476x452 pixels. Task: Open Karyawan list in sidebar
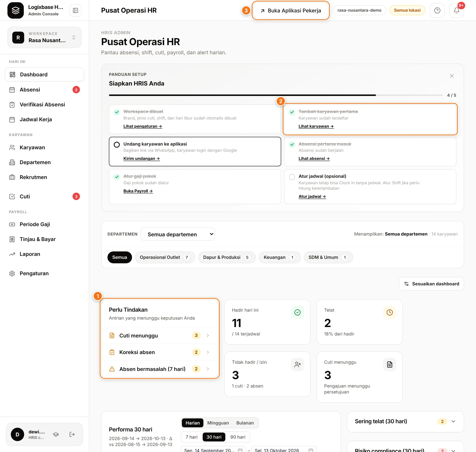(x=44, y=147)
